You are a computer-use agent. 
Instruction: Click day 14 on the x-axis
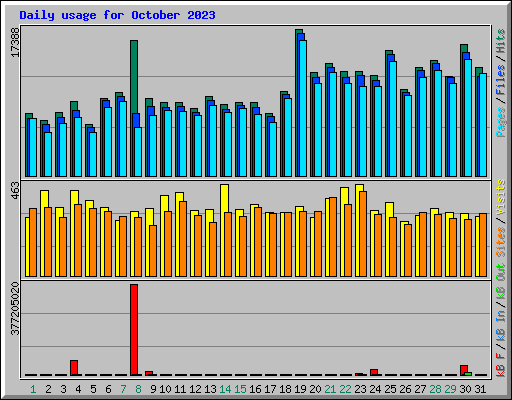pos(225,389)
